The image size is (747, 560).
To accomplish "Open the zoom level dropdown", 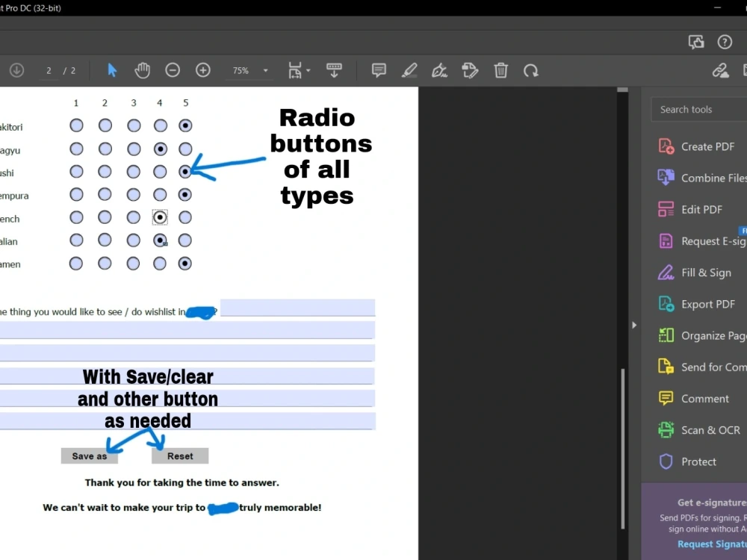I will [x=265, y=70].
